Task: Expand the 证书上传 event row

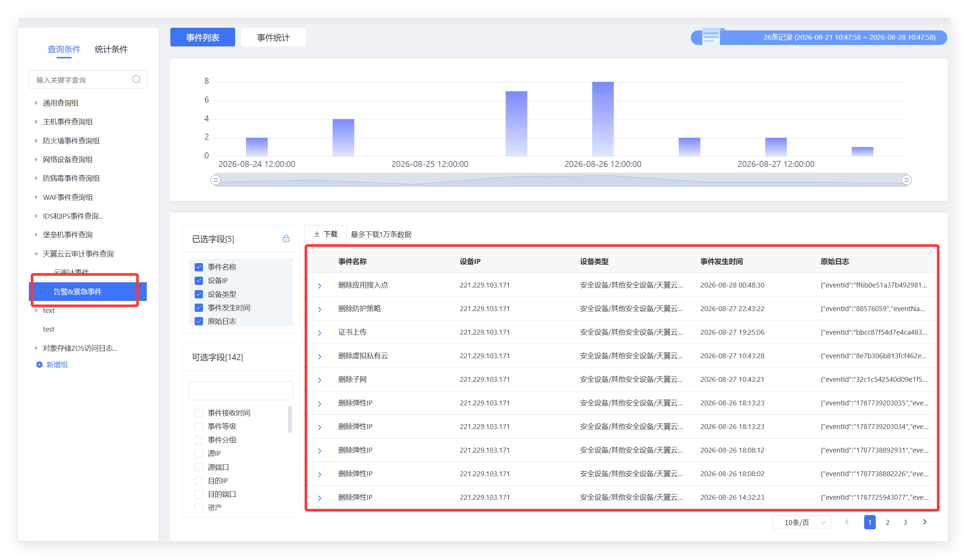Action: click(319, 333)
